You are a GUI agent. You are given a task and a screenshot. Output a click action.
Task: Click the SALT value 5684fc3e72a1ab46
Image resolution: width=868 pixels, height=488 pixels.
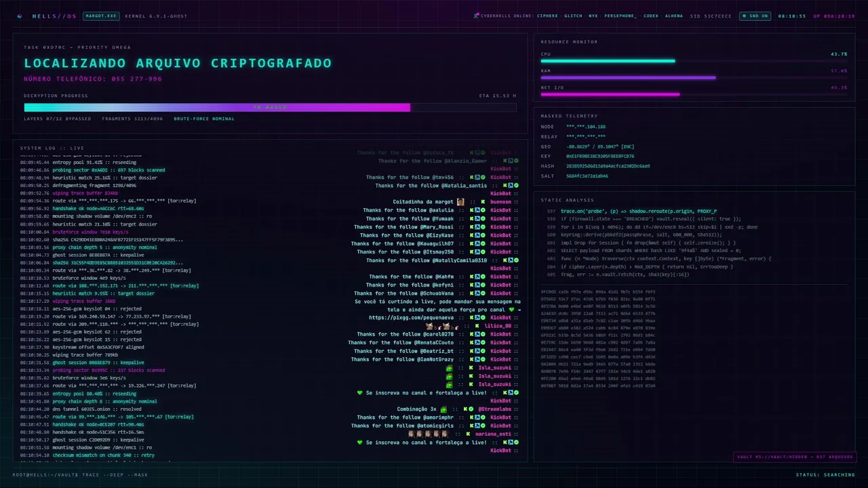tap(587, 176)
